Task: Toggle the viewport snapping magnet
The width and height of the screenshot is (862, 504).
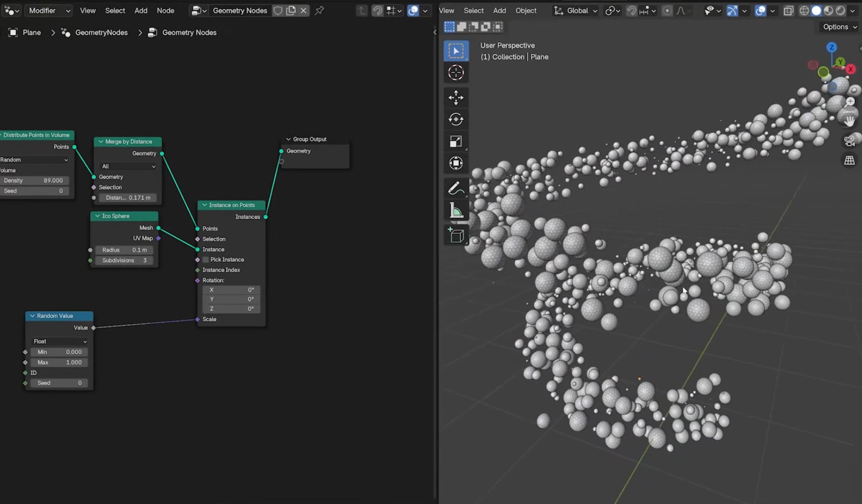Action: (632, 11)
